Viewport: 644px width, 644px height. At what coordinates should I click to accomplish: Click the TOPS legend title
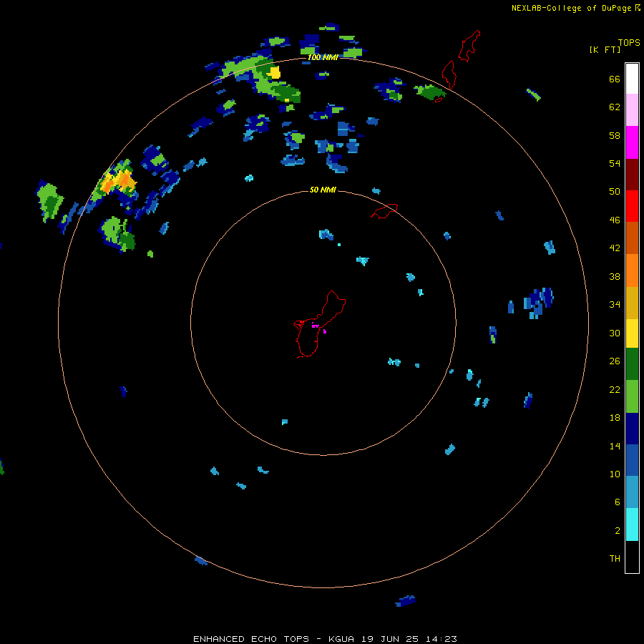629,43
